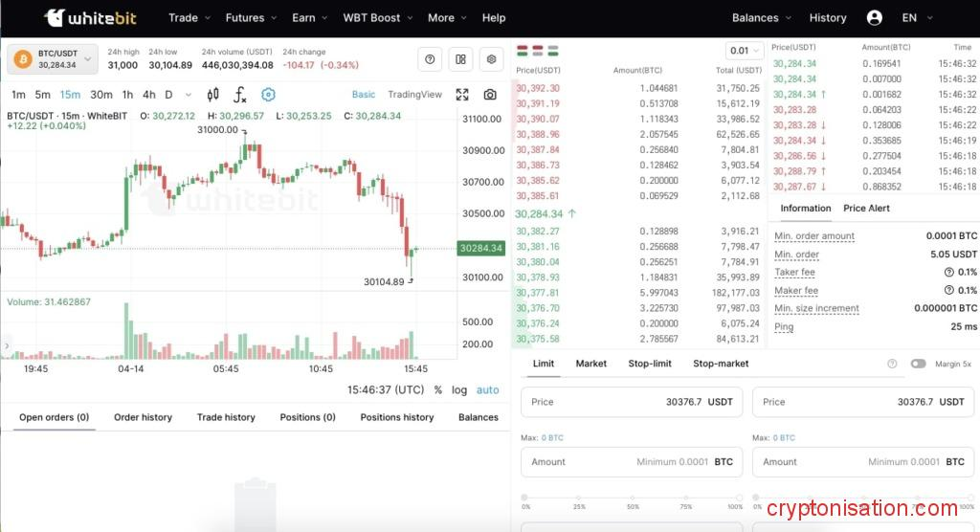Viewport: 980px width, 532px height.
Task: Expand the Futures menu
Action: 251,18
